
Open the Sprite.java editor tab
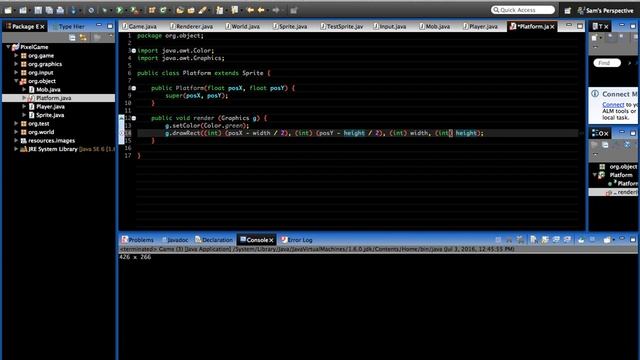coord(290,26)
